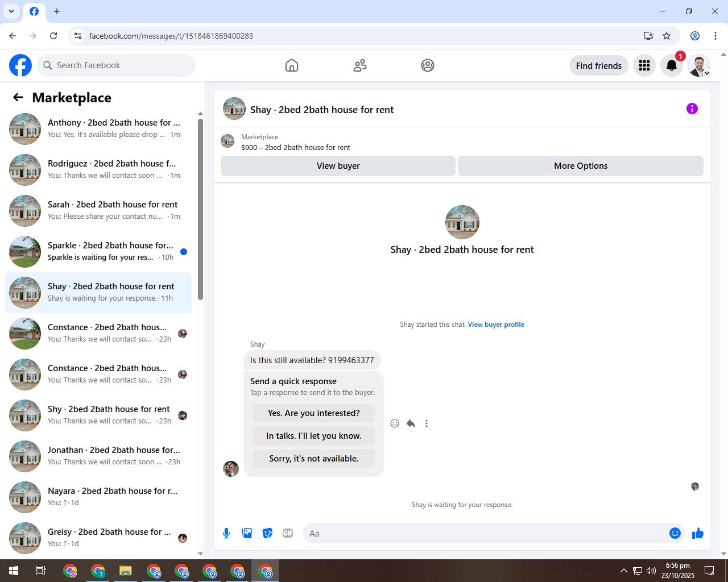Open the notifications bell
The height and width of the screenshot is (582, 728).
pos(672,65)
